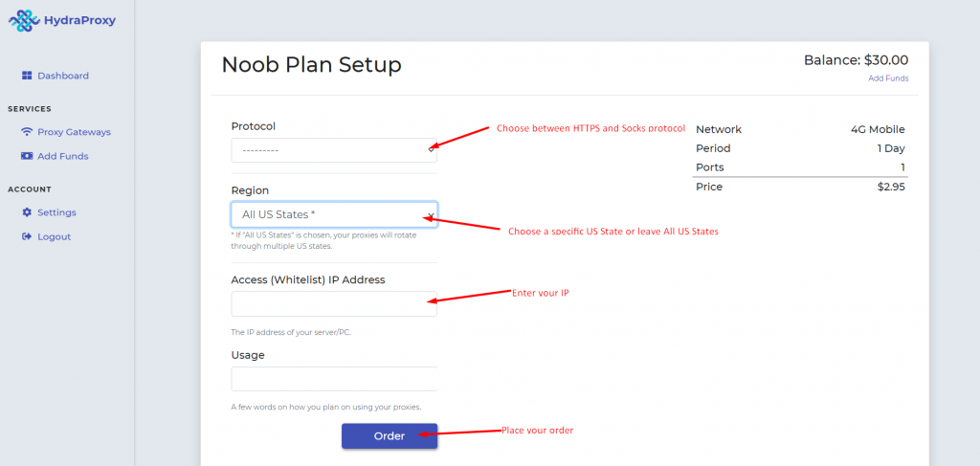Expand the Region dropdown showing All US States
980x466 pixels.
(325, 214)
